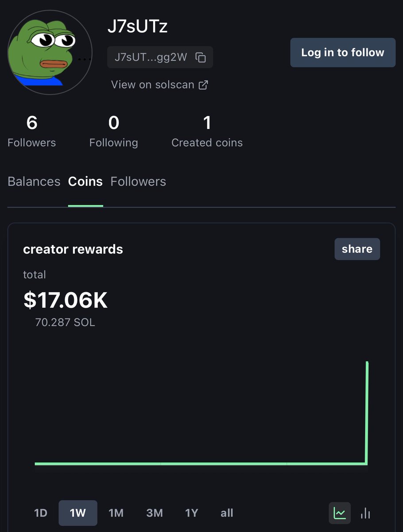Click the 1 Created coins count
Screen dimensions: 403x532
point(207,131)
